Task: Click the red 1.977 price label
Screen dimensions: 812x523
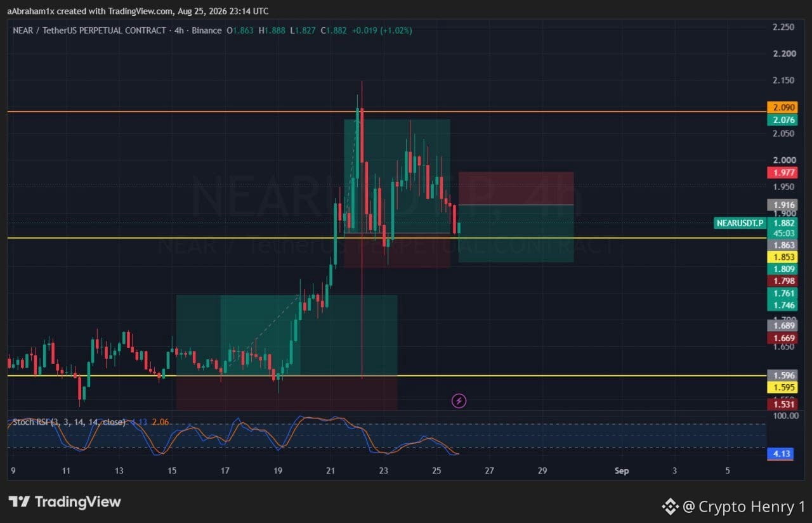Action: pos(781,172)
